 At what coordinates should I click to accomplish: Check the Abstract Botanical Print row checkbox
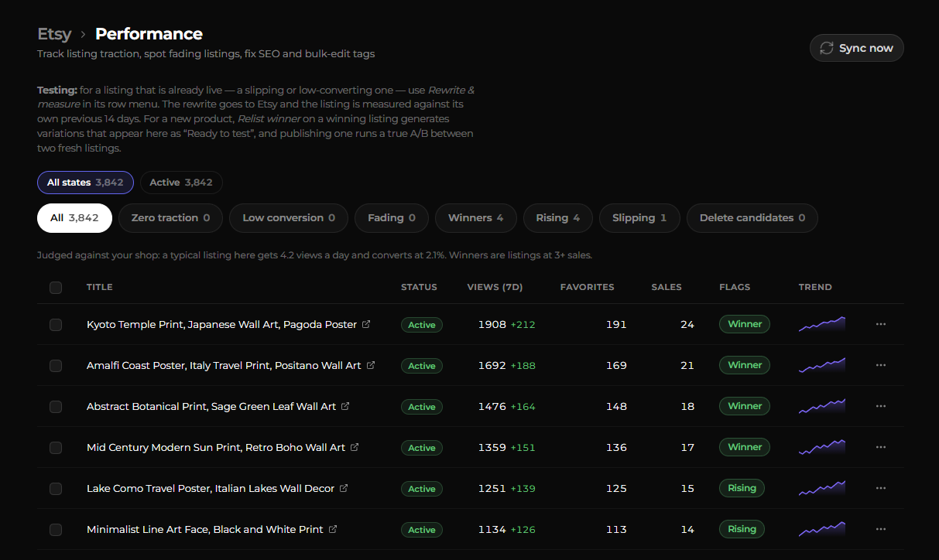pos(56,407)
